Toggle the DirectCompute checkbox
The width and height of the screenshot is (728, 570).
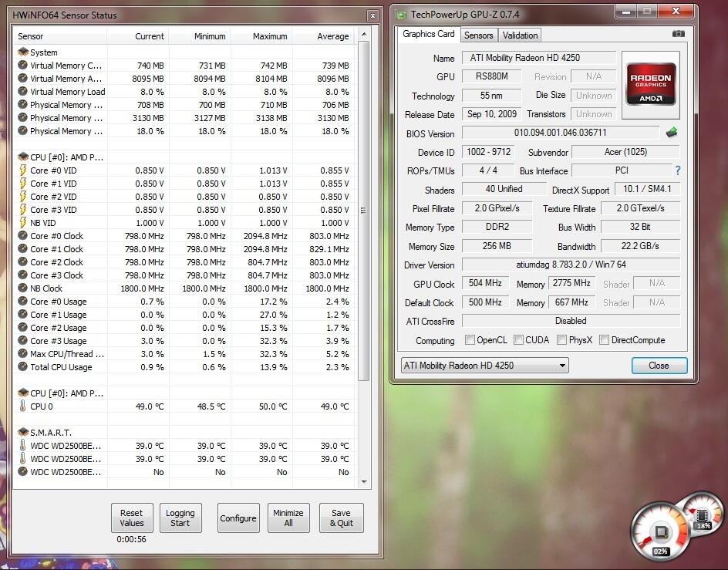604,340
